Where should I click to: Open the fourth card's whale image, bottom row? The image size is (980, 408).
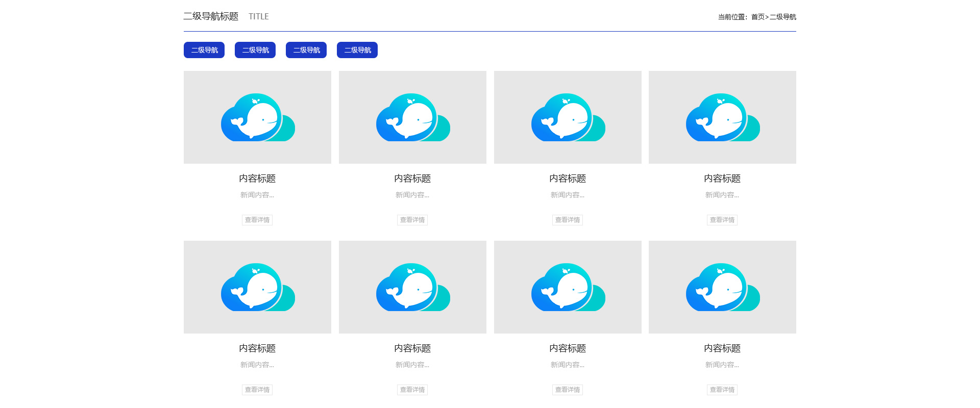point(722,287)
